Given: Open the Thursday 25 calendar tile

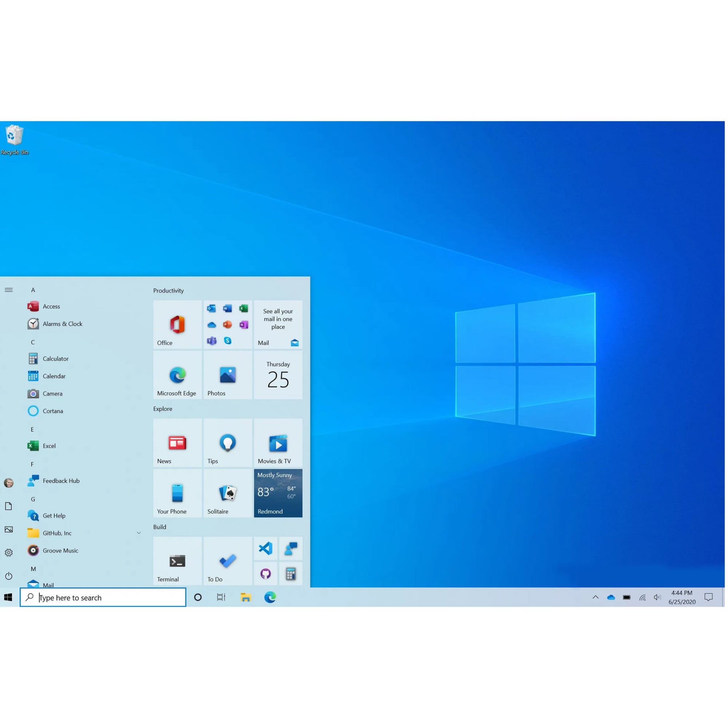Looking at the screenshot, I should (278, 375).
